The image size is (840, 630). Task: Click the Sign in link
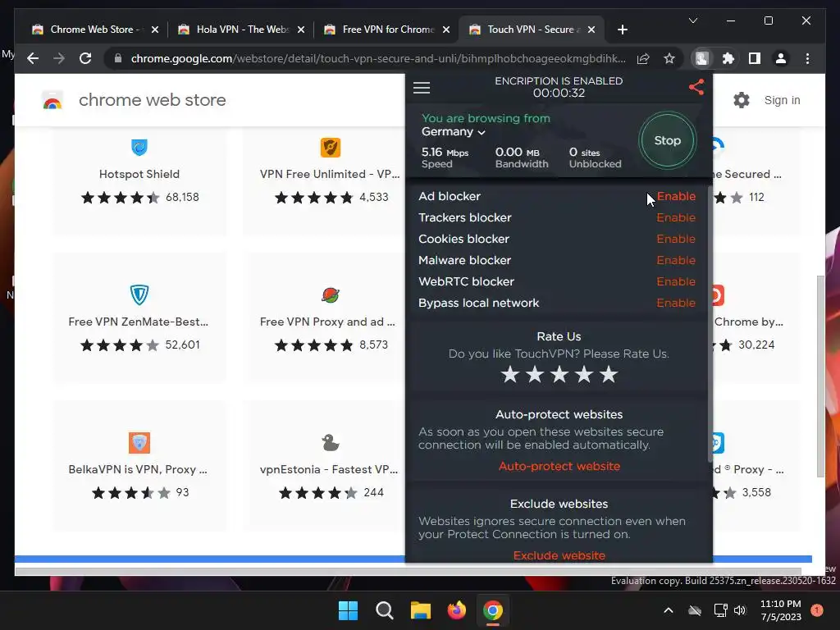(x=782, y=100)
